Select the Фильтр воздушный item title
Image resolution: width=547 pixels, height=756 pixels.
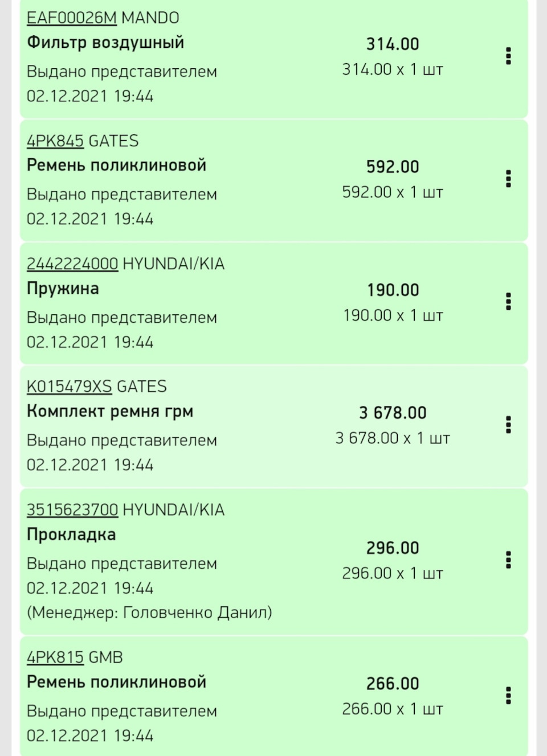[x=105, y=43]
